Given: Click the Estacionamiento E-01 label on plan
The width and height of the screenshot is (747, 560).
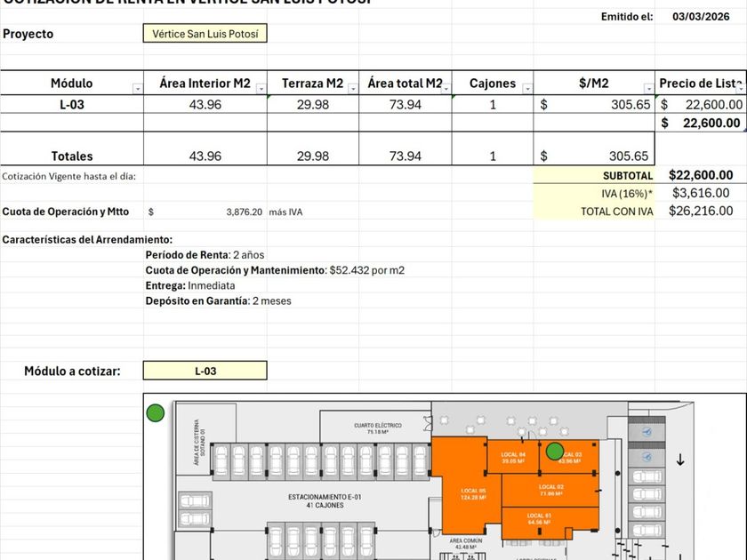Looking at the screenshot, I should (325, 501).
